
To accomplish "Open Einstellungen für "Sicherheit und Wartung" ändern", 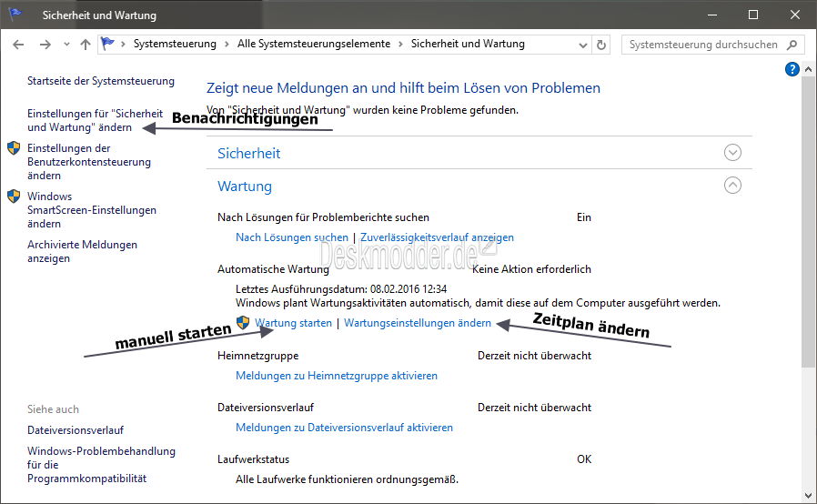I will pos(95,120).
